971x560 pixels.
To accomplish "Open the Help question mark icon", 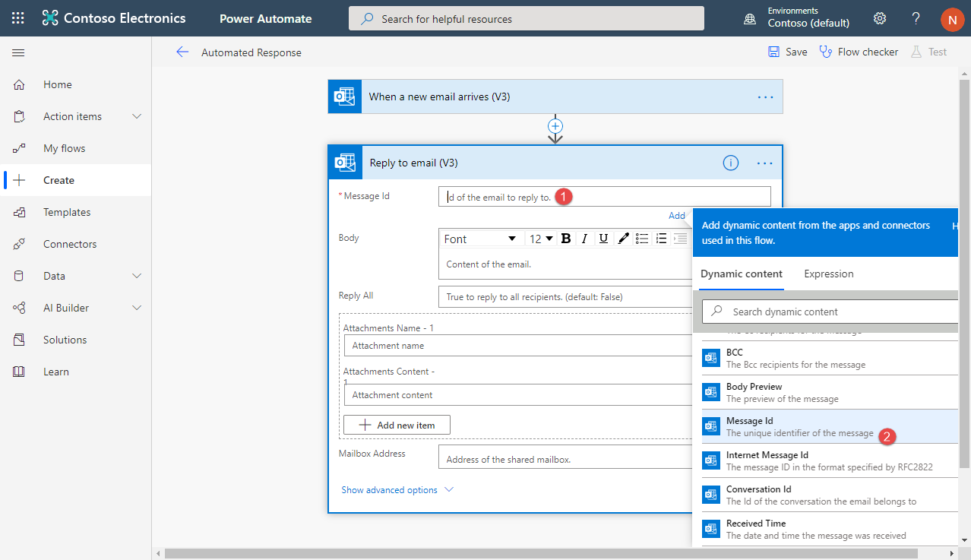I will (916, 18).
